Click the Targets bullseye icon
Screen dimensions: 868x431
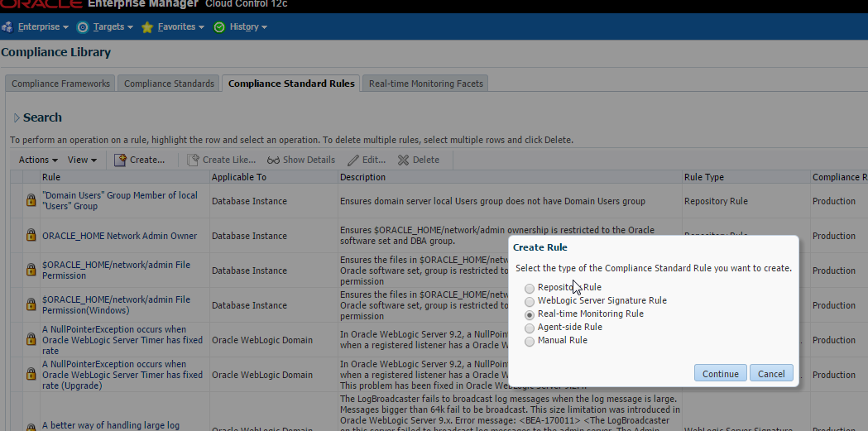(x=83, y=27)
